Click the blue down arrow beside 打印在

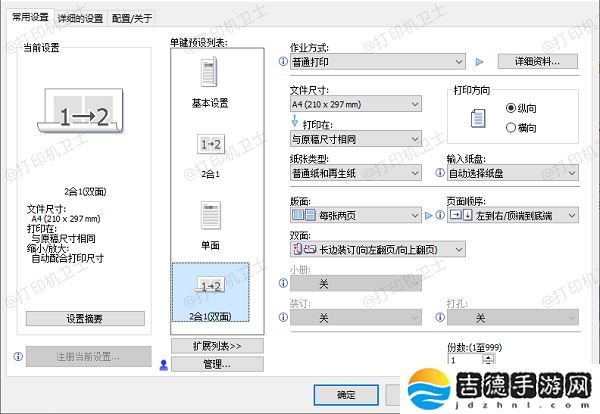(x=295, y=121)
